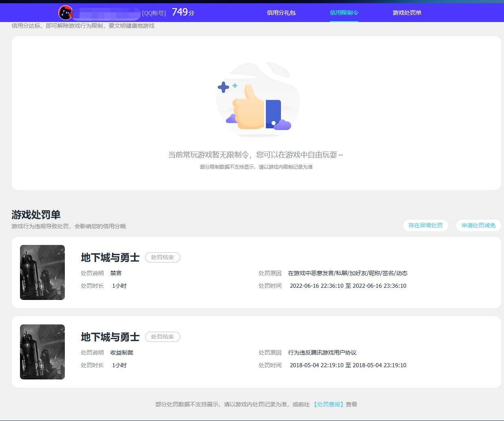Viewport: 504px width, 421px height.
Task: Click the 2022 penalty card game thumbnail
Action: tap(42, 272)
